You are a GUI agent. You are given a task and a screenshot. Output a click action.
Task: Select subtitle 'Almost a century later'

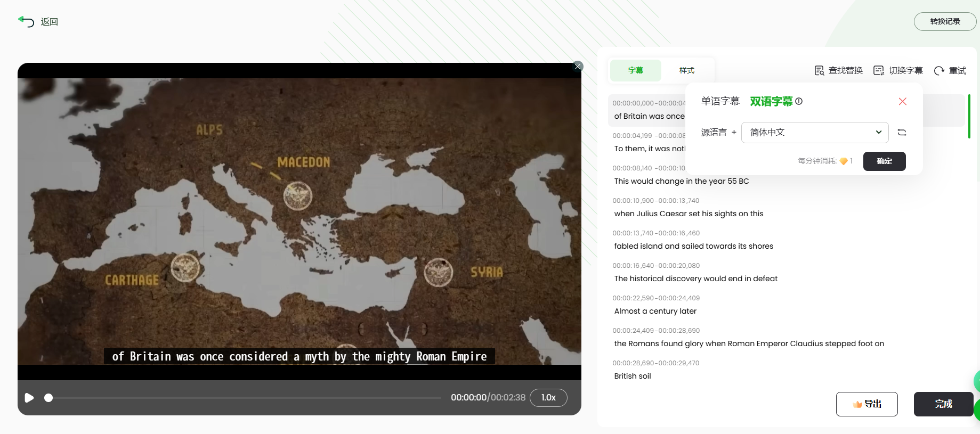point(655,311)
